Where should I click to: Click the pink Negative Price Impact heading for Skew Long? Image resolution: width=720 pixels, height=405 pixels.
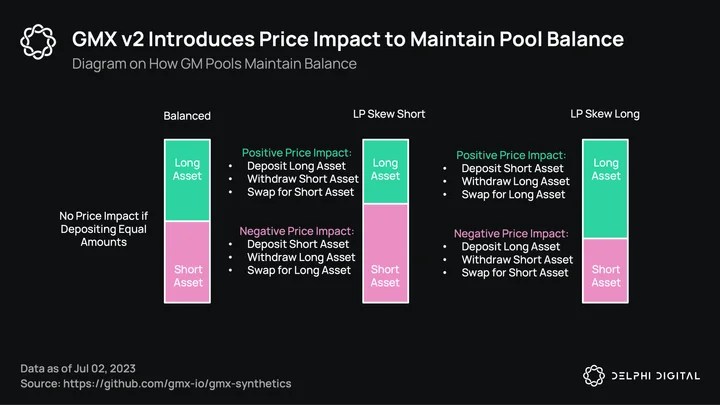[x=511, y=234]
